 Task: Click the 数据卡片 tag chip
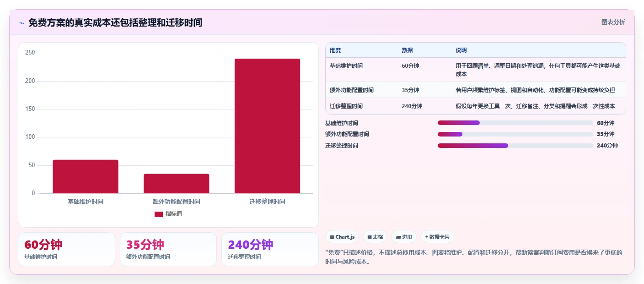click(437, 237)
